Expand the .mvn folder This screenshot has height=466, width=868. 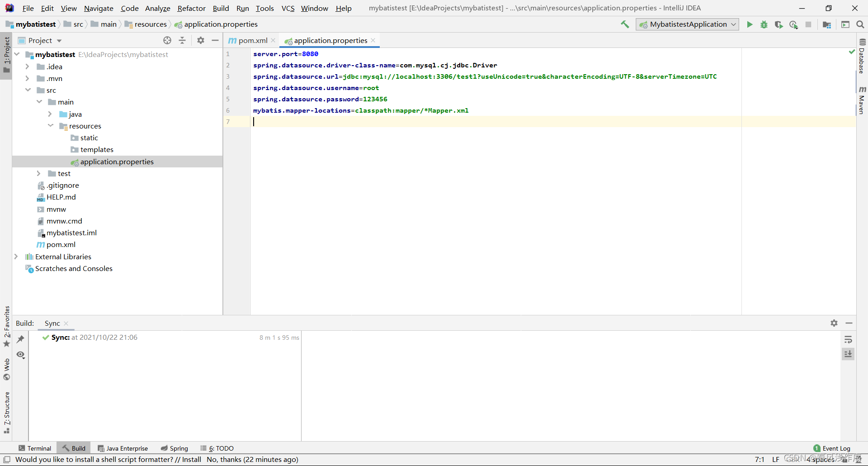point(28,78)
